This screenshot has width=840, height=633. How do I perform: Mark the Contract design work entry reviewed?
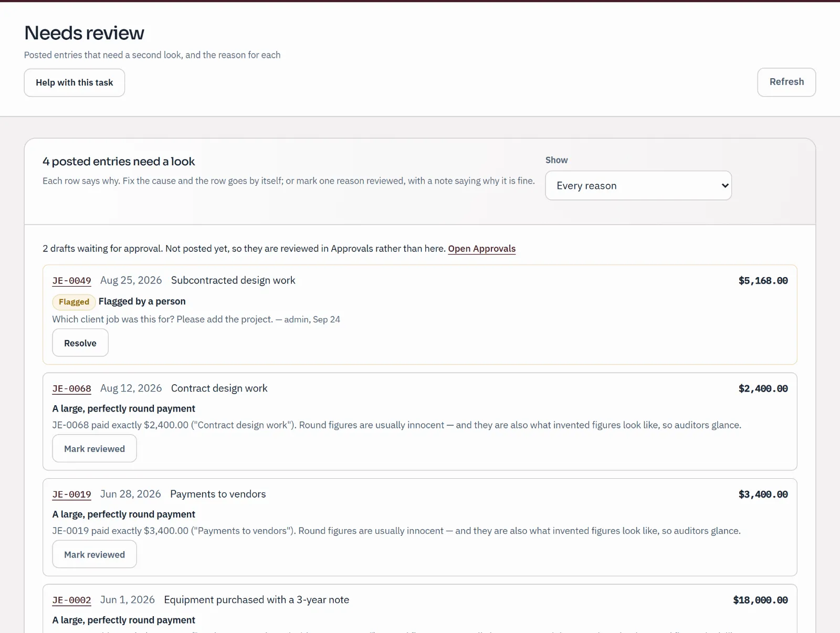pos(94,449)
